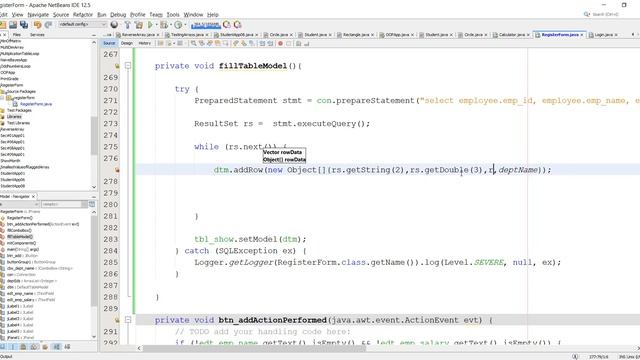
Task: Switch to the Calculator.java tab
Action: click(x=511, y=35)
